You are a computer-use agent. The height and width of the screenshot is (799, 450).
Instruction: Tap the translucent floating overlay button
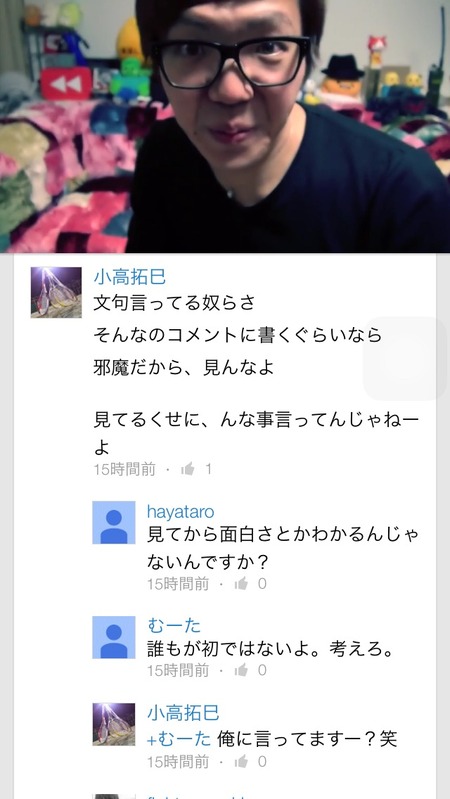coord(406,358)
